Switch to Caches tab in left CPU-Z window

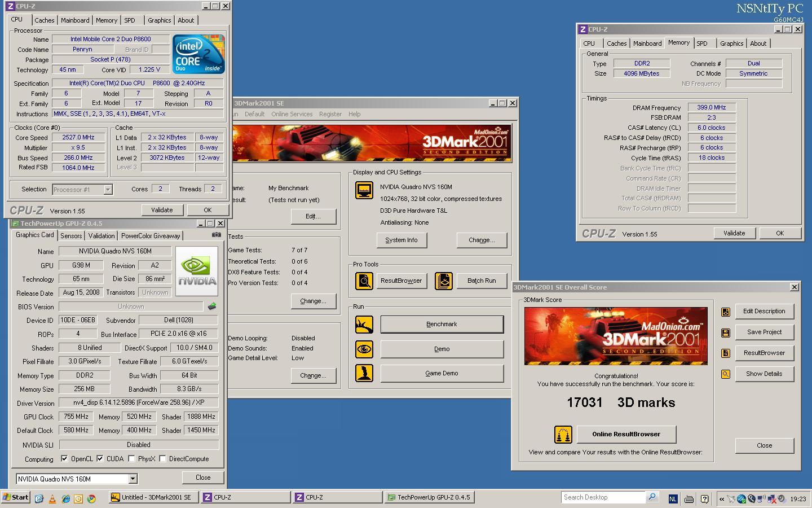45,20
